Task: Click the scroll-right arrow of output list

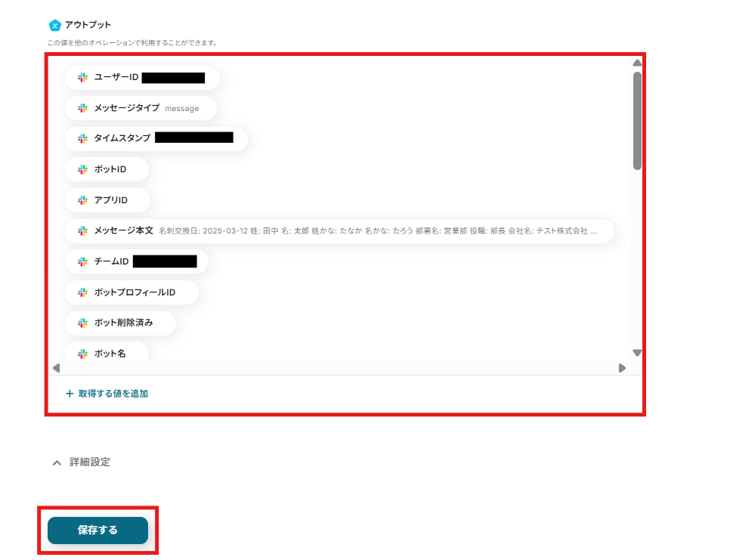Action: tap(622, 368)
